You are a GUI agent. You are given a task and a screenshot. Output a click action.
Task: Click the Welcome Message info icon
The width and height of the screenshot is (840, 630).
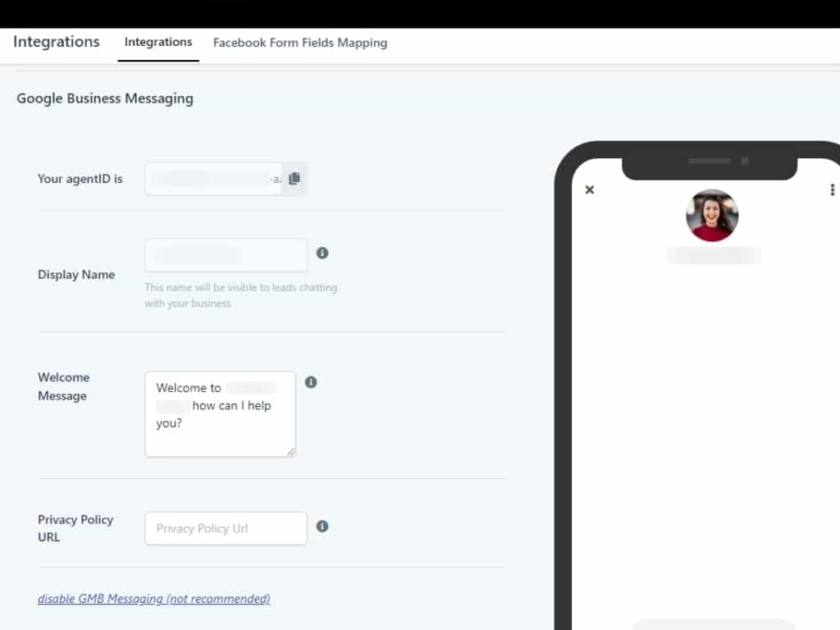click(311, 382)
